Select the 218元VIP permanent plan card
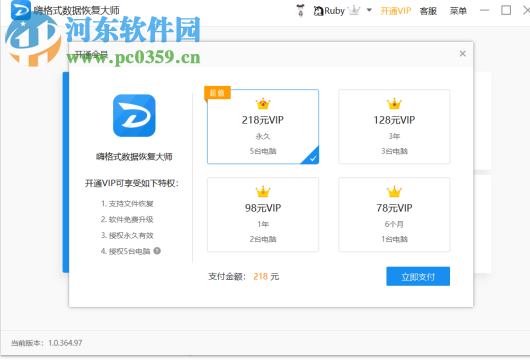This screenshot has width=530, height=362. [263, 126]
